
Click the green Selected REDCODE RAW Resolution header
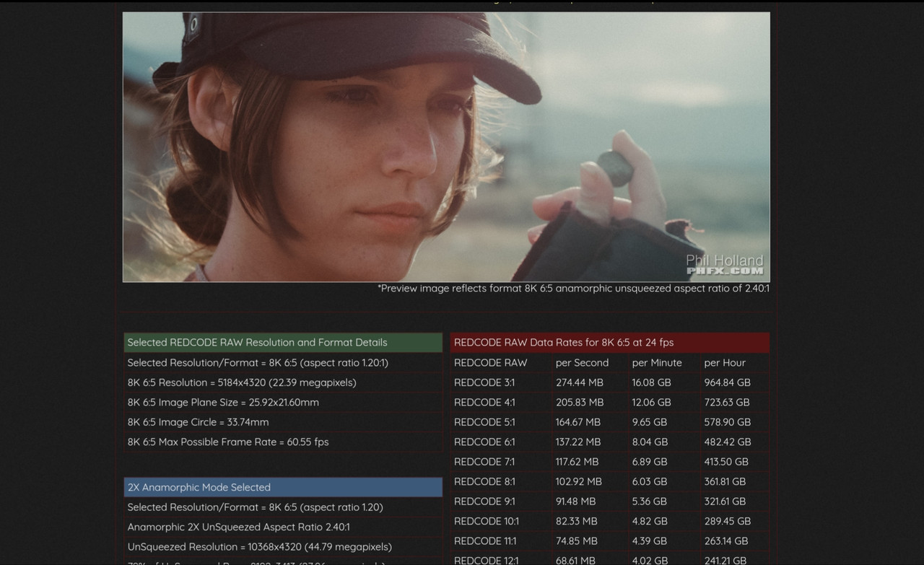[283, 343]
